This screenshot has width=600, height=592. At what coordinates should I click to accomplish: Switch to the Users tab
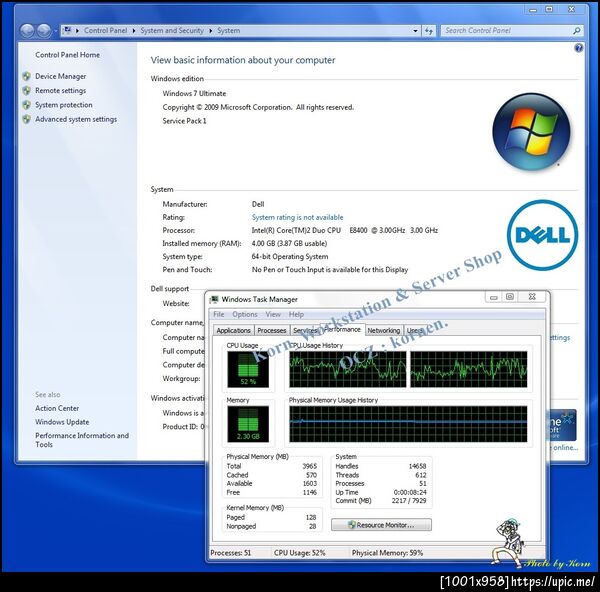pyautogui.click(x=415, y=331)
